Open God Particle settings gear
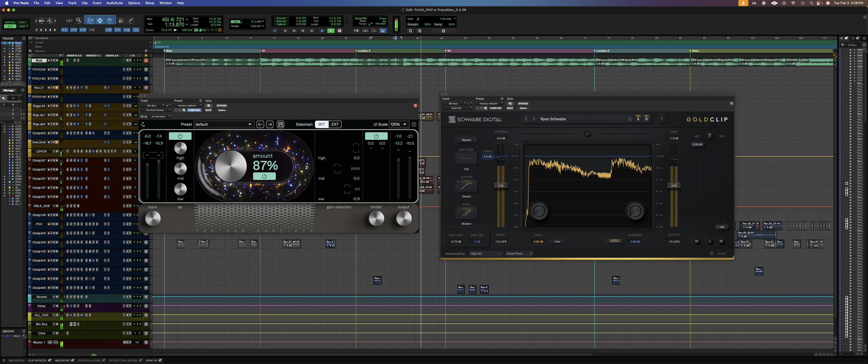Viewport: 868px width, 364px height. click(x=414, y=124)
